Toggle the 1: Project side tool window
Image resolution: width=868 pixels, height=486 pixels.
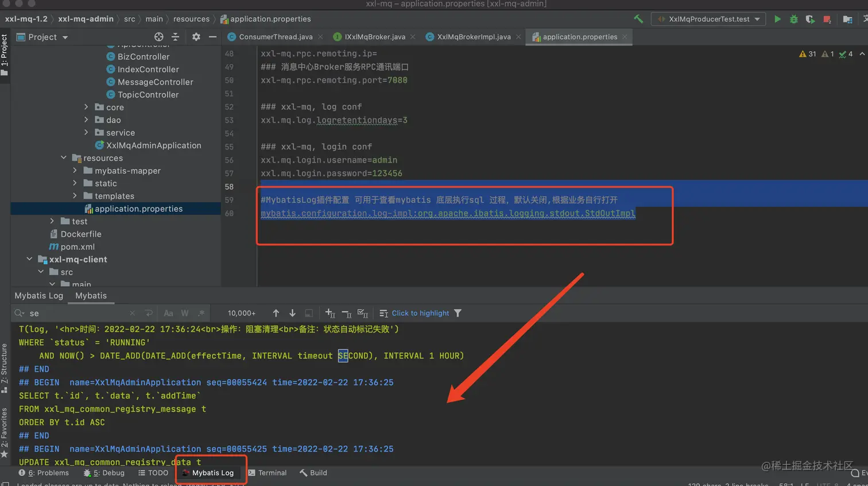click(x=5, y=55)
